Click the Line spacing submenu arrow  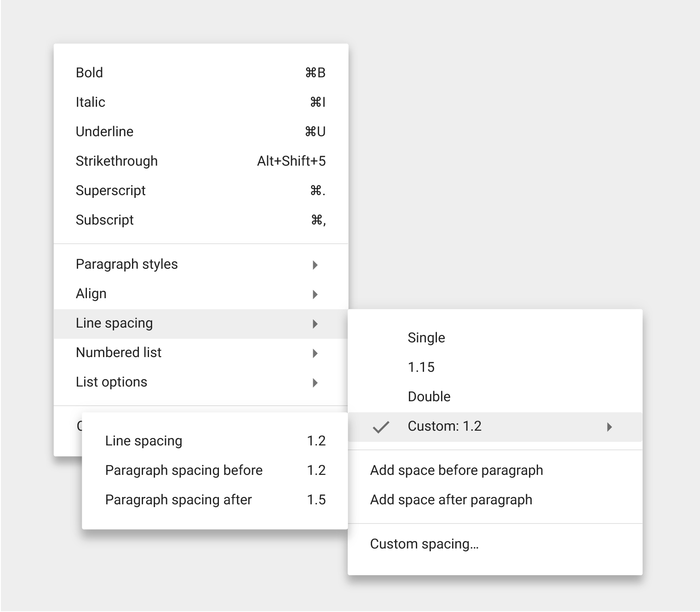[x=315, y=323]
